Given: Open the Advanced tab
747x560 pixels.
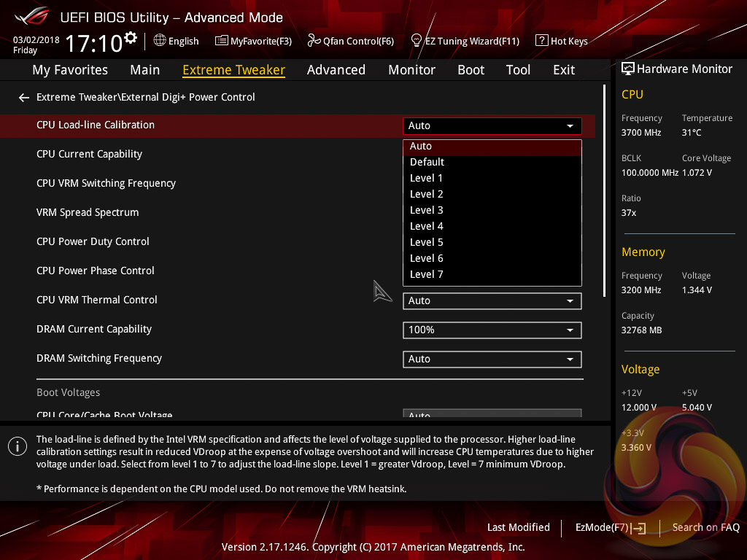Looking at the screenshot, I should pos(336,70).
